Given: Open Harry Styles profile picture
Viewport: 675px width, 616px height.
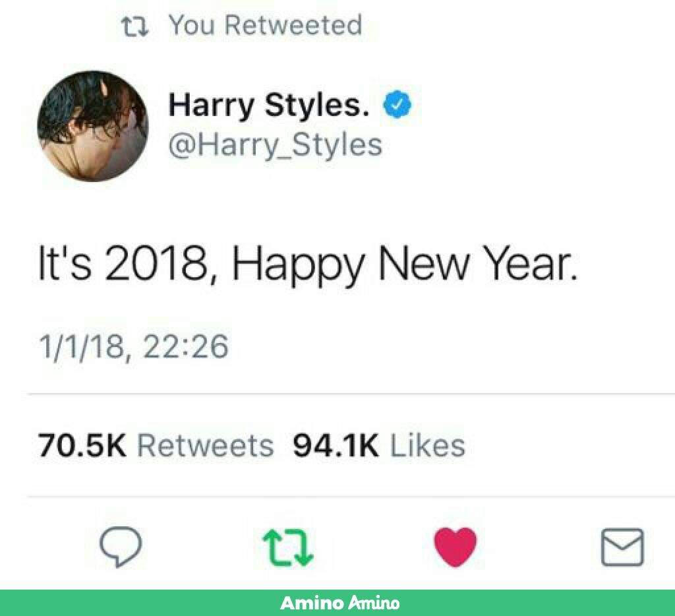Looking at the screenshot, I should pyautogui.click(x=93, y=126).
